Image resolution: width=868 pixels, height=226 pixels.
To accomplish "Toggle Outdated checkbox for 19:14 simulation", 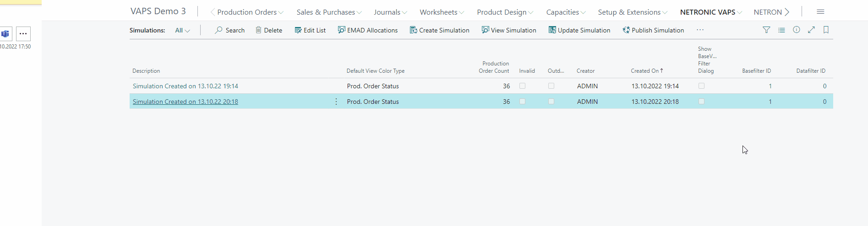I will pyautogui.click(x=551, y=86).
